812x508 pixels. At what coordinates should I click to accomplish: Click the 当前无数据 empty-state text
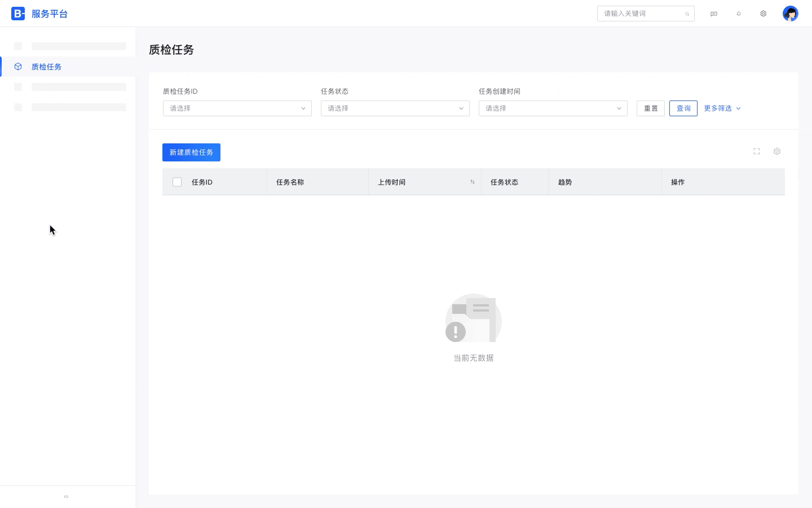pyautogui.click(x=474, y=358)
